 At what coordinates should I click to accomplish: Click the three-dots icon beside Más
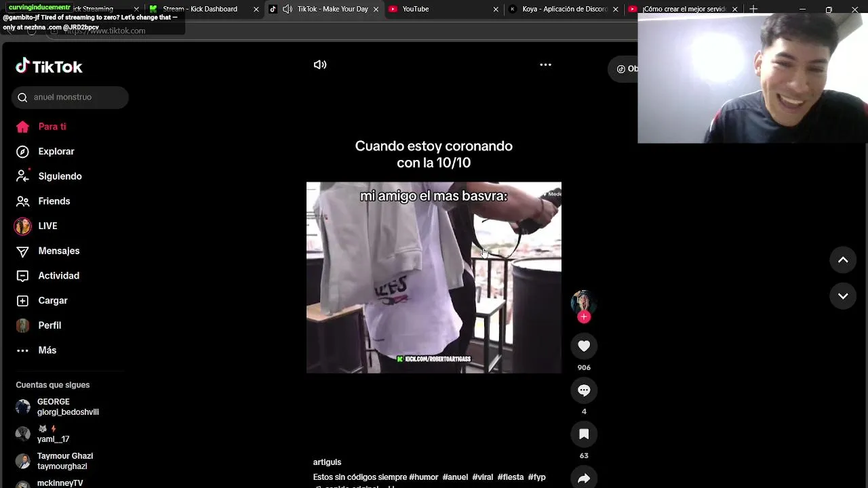coord(22,350)
